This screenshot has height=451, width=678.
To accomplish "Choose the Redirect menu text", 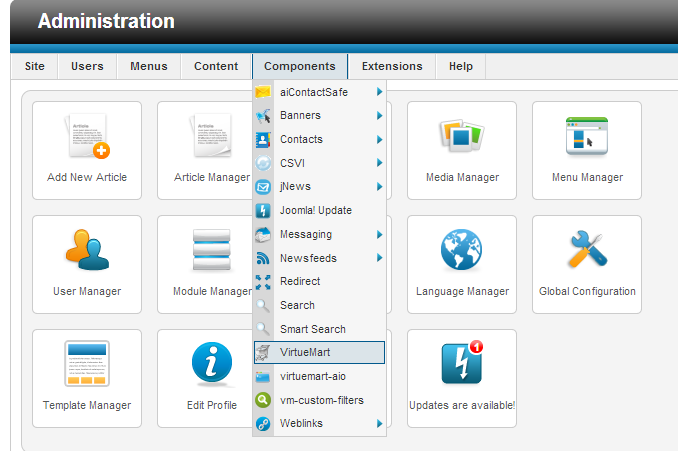I will coord(300,281).
